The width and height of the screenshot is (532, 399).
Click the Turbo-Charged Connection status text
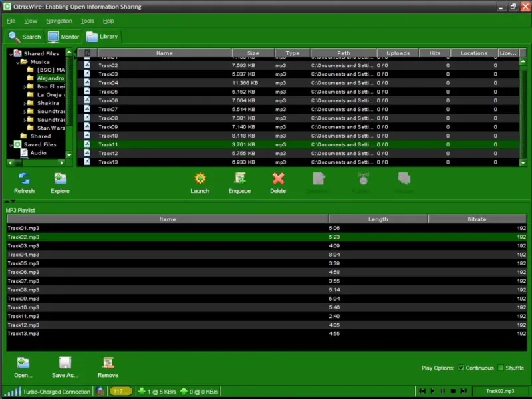point(57,392)
